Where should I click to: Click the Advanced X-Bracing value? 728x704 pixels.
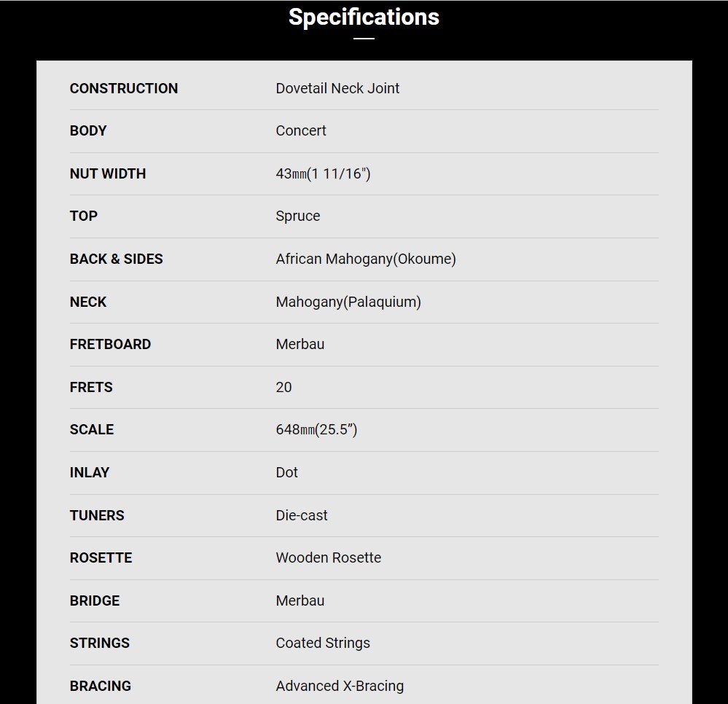340,686
